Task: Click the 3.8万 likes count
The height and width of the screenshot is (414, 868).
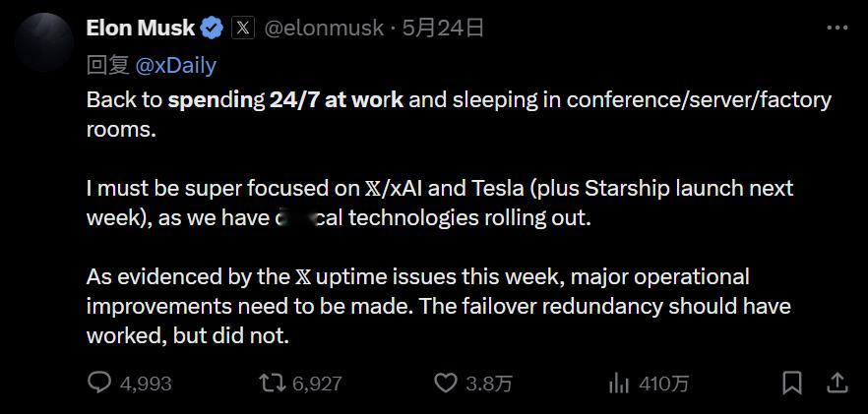Action: [x=489, y=384]
